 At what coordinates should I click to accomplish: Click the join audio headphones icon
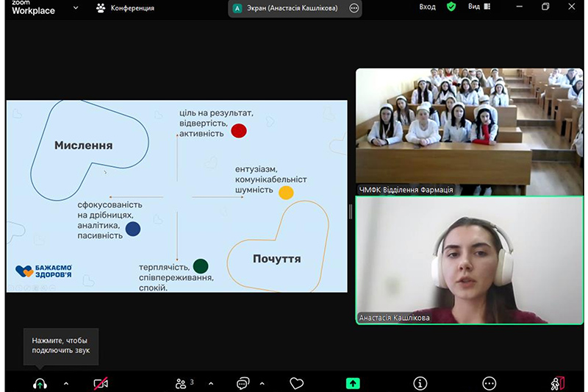coord(40,383)
